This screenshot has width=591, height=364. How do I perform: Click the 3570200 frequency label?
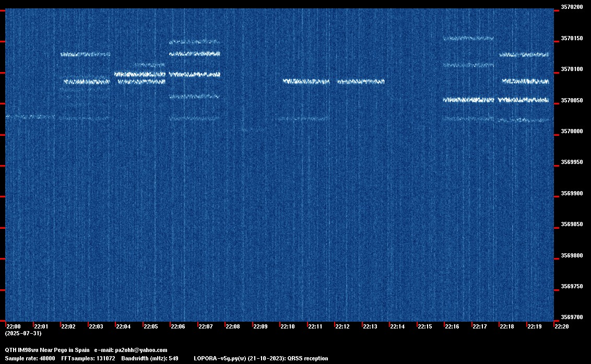(x=572, y=7)
